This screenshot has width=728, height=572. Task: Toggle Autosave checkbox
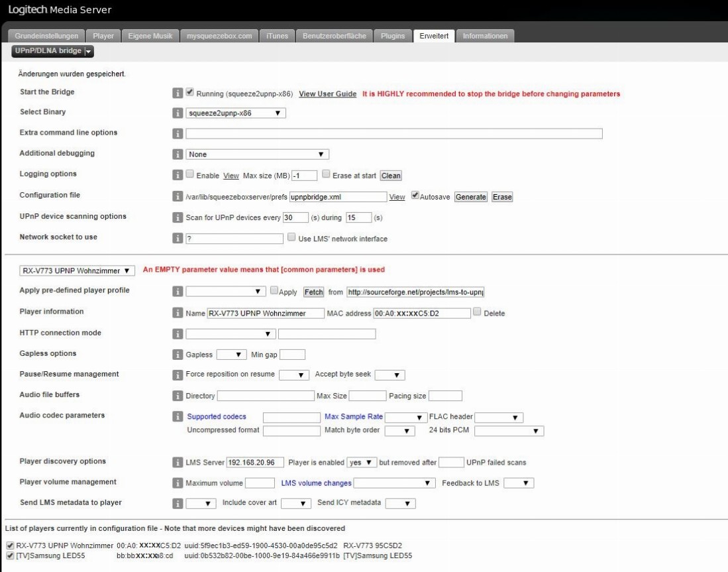coord(415,195)
